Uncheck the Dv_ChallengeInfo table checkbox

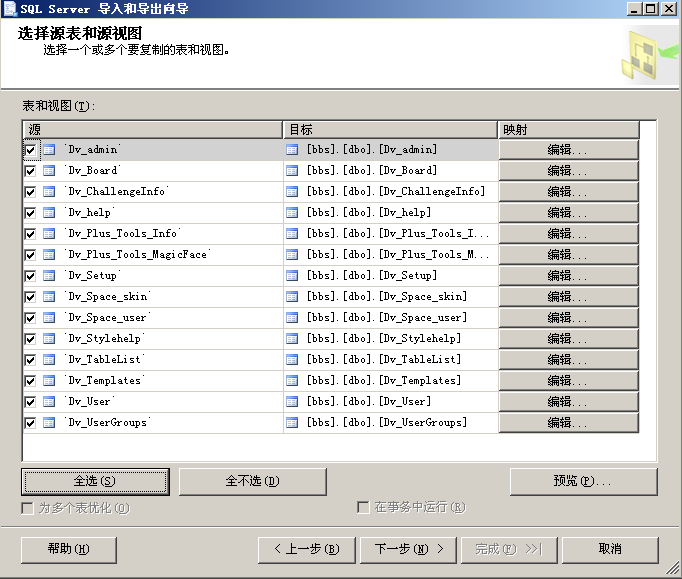30,192
